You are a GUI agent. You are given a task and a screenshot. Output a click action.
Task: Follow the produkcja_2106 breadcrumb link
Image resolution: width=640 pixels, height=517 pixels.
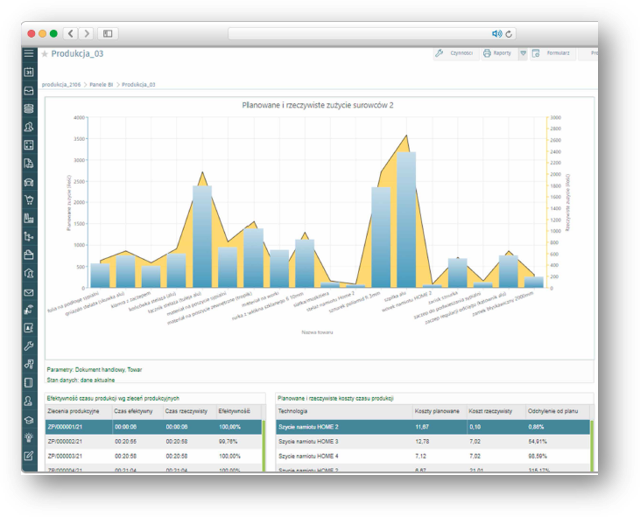[61, 85]
